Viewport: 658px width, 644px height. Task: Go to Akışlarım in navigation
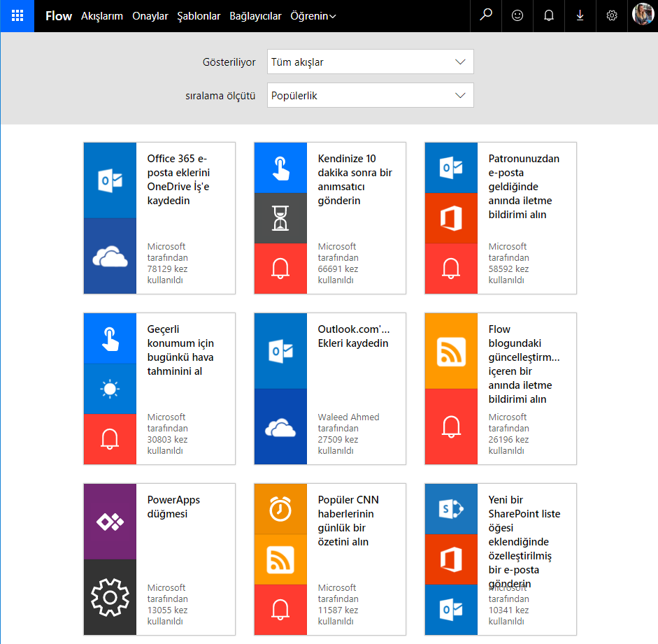(x=102, y=16)
